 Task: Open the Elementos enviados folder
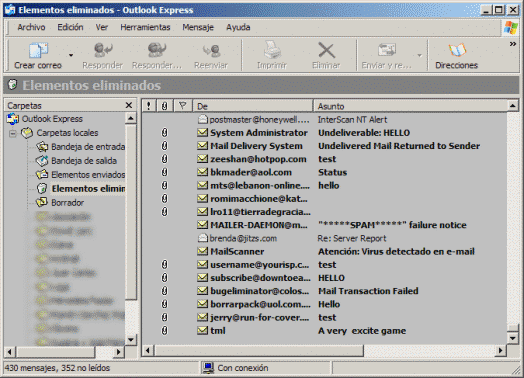81,175
